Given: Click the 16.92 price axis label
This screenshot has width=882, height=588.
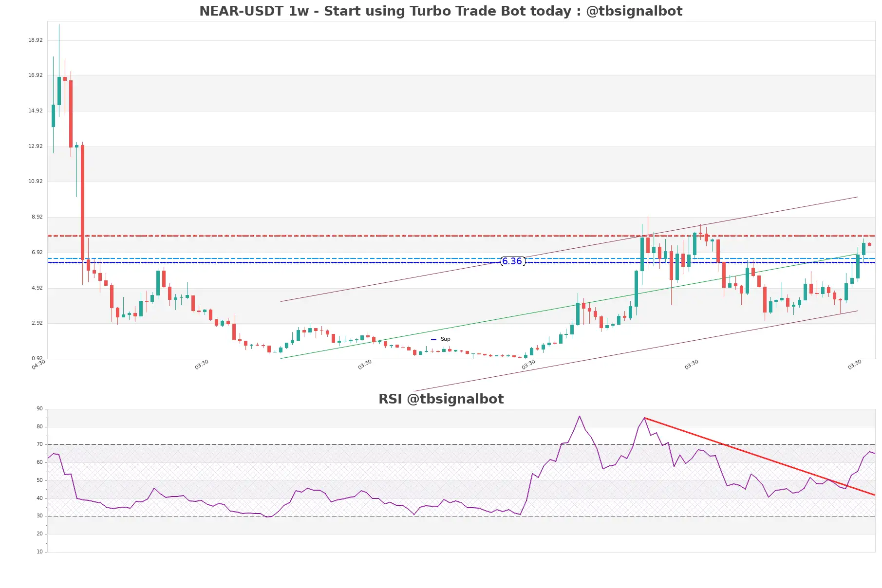Looking at the screenshot, I should pyautogui.click(x=36, y=75).
